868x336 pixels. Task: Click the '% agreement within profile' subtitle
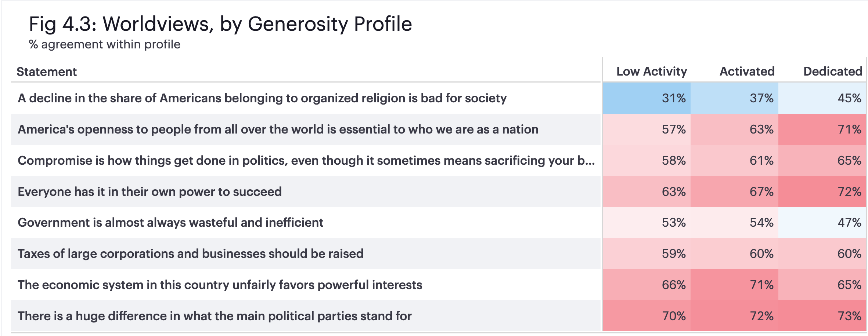tap(105, 44)
